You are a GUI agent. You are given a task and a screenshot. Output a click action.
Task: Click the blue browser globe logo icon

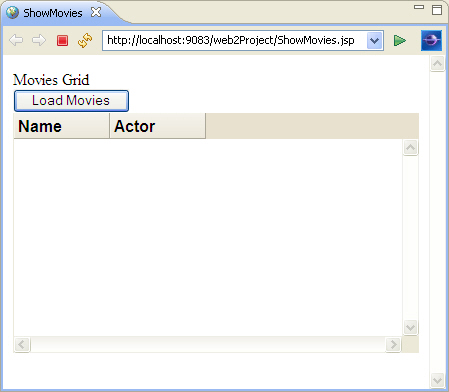(431, 41)
